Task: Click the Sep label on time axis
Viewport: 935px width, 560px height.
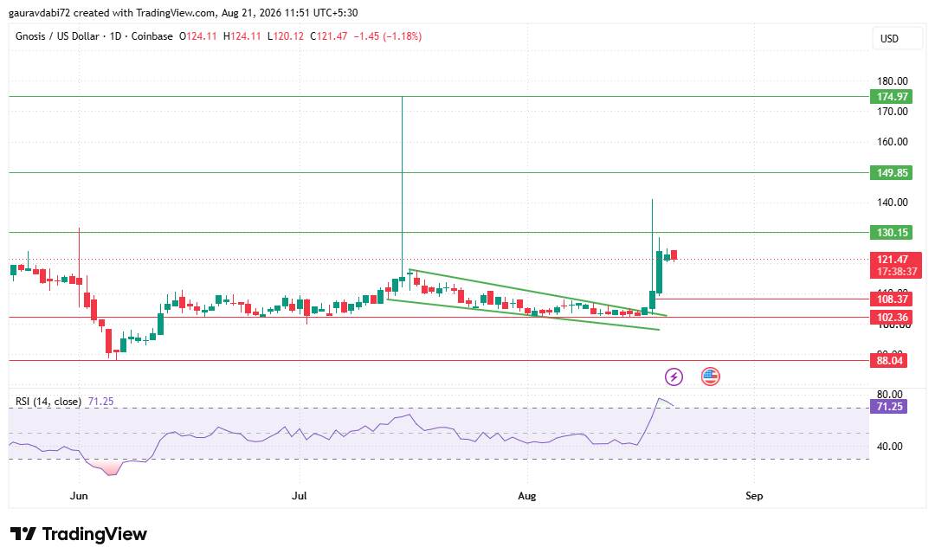Action: coord(754,496)
